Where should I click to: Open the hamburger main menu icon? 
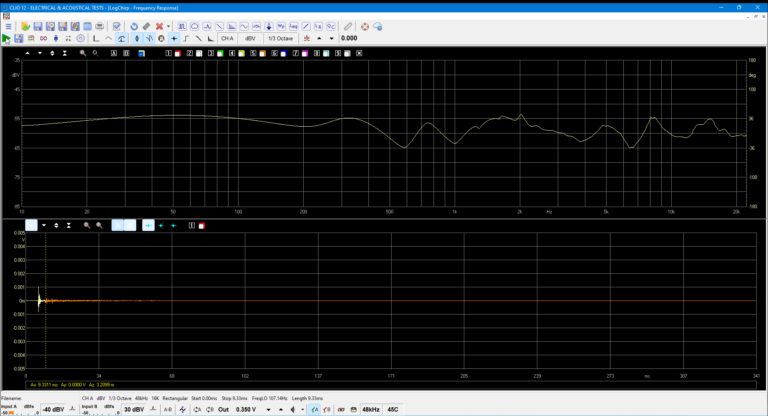7,26
